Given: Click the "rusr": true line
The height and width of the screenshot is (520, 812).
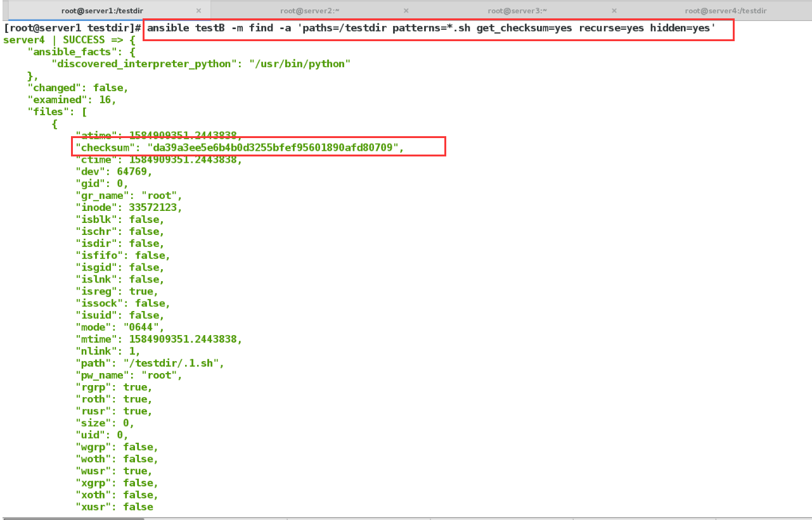Looking at the screenshot, I should [x=113, y=411].
